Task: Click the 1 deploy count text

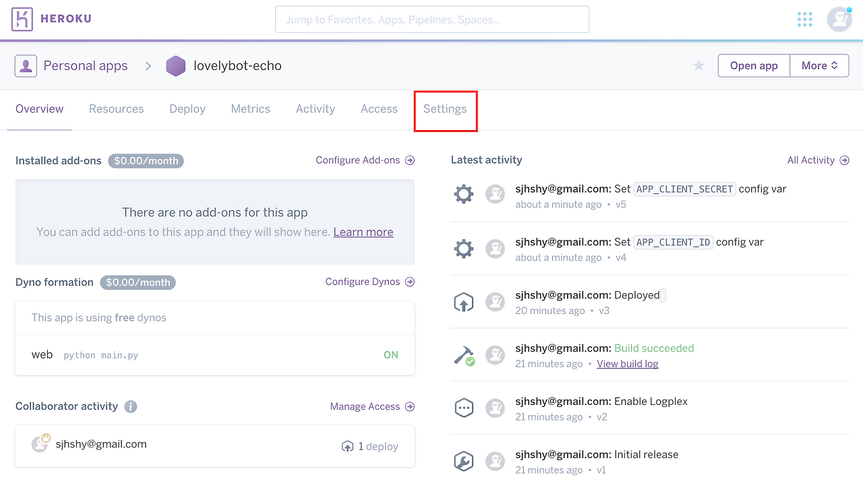Action: coord(378,447)
